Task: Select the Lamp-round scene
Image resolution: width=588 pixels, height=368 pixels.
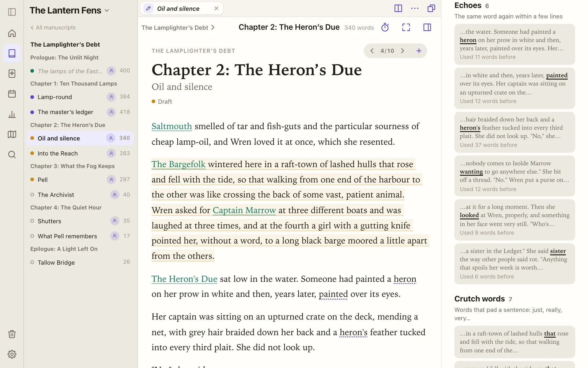Action: tap(80, 97)
